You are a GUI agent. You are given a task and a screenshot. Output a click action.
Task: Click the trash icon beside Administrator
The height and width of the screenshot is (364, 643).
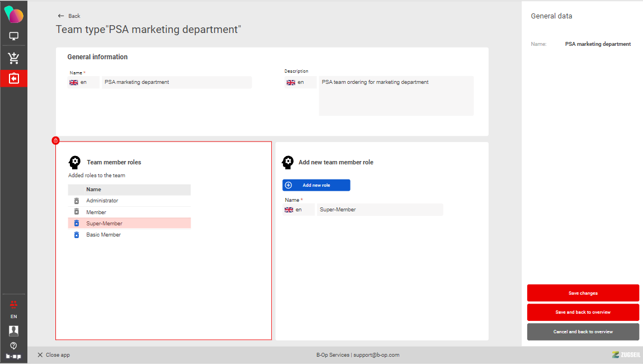point(77,201)
